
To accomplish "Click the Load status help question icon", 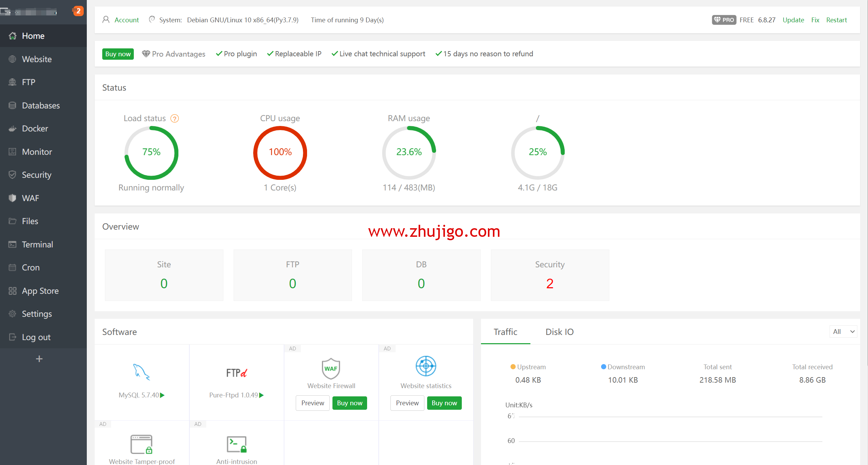I will tap(175, 118).
